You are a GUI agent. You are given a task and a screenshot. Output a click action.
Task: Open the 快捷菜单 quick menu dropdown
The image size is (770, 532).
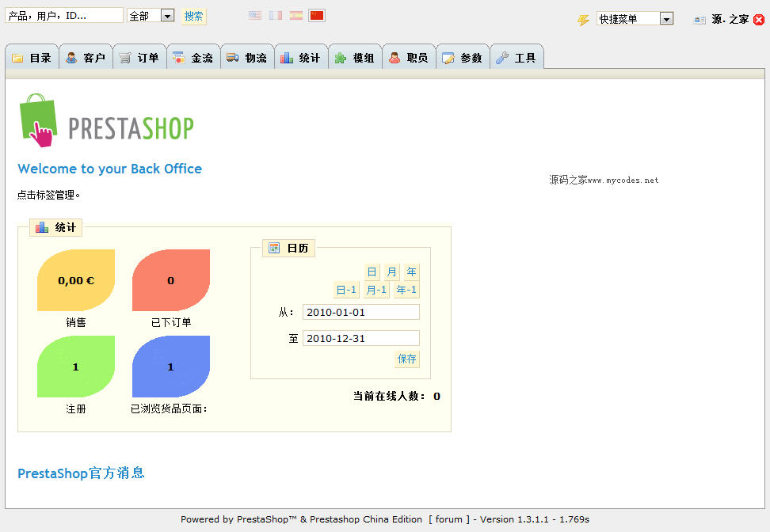(x=635, y=19)
